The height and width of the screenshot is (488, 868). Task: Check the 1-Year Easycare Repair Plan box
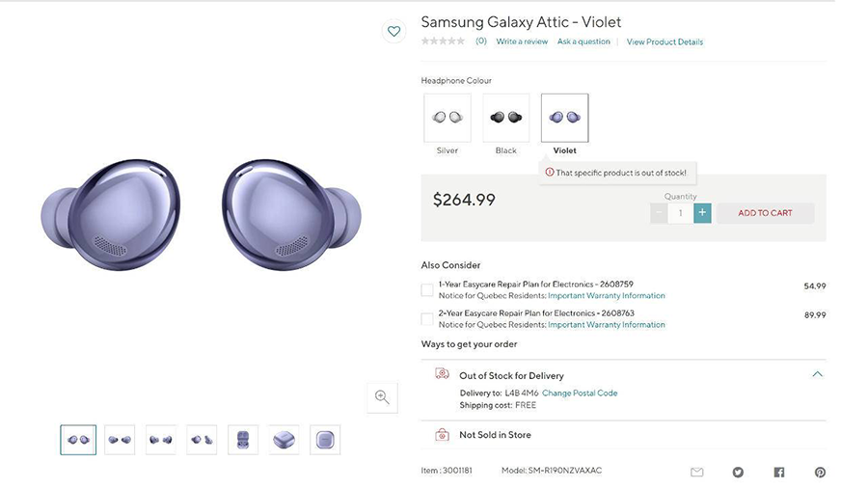427,289
